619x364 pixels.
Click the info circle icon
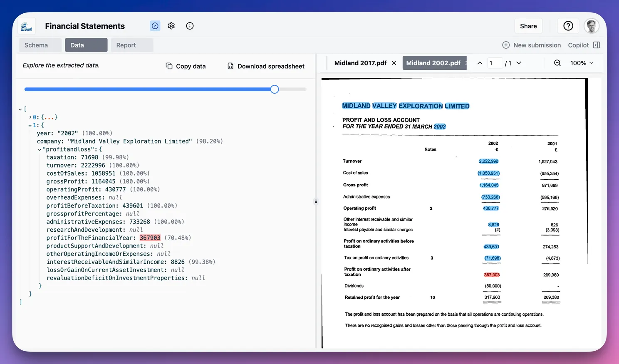(x=190, y=26)
